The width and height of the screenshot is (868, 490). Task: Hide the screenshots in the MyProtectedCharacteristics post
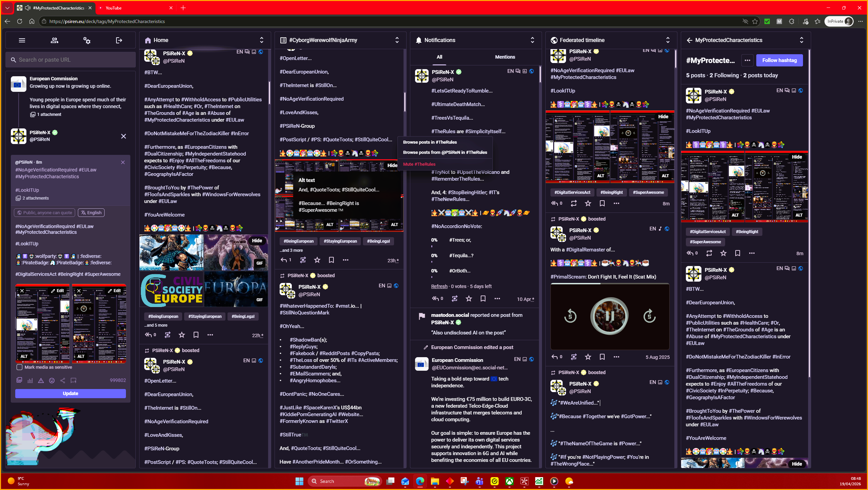tap(797, 157)
